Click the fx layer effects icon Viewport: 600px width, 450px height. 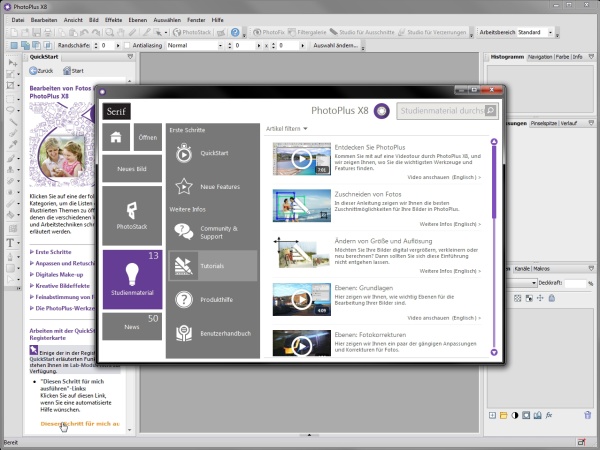tap(549, 415)
